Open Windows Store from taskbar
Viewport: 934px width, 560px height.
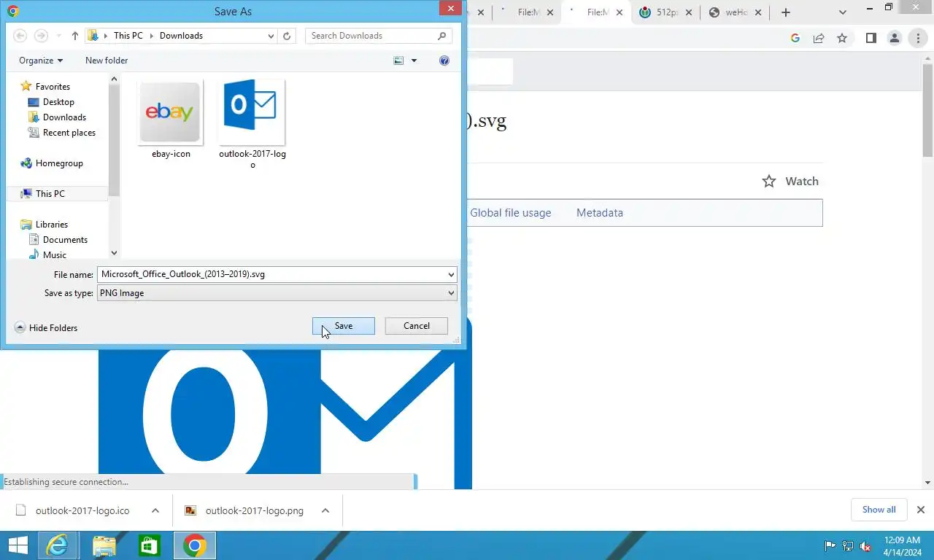tap(150, 545)
